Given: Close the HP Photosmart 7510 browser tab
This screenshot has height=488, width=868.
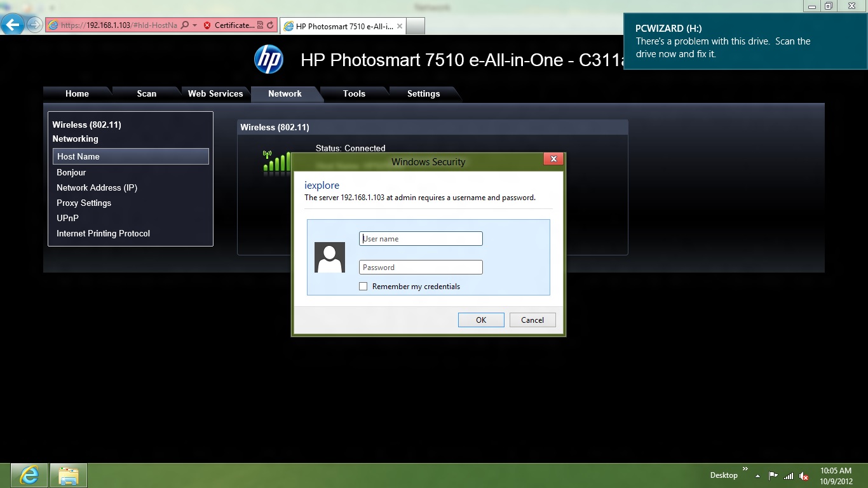Looking at the screenshot, I should coord(399,26).
